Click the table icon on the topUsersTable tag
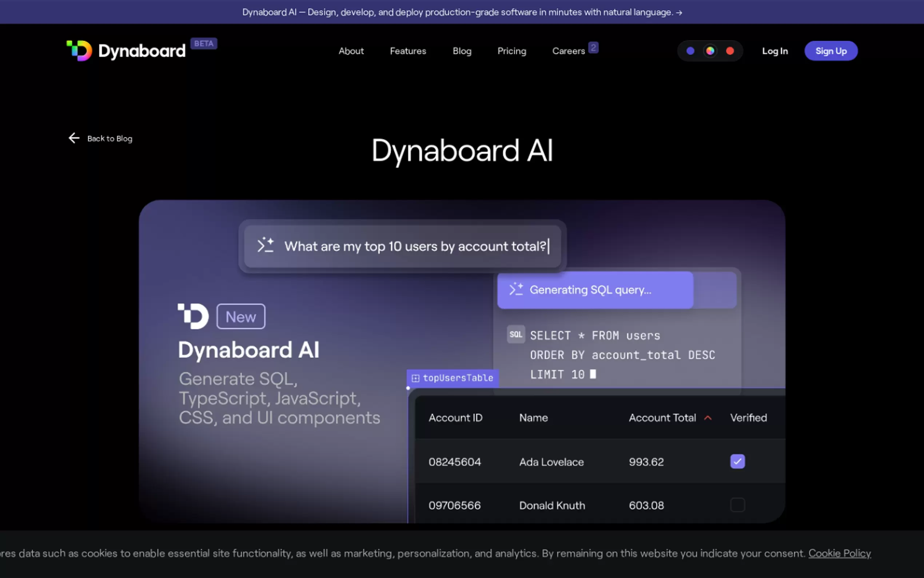The width and height of the screenshot is (924, 578). pos(415,378)
